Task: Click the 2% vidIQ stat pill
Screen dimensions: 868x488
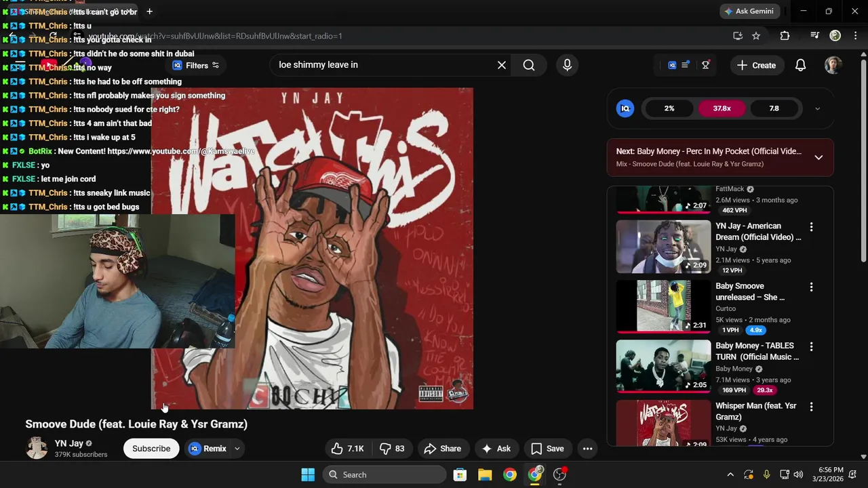Action: pyautogui.click(x=669, y=108)
